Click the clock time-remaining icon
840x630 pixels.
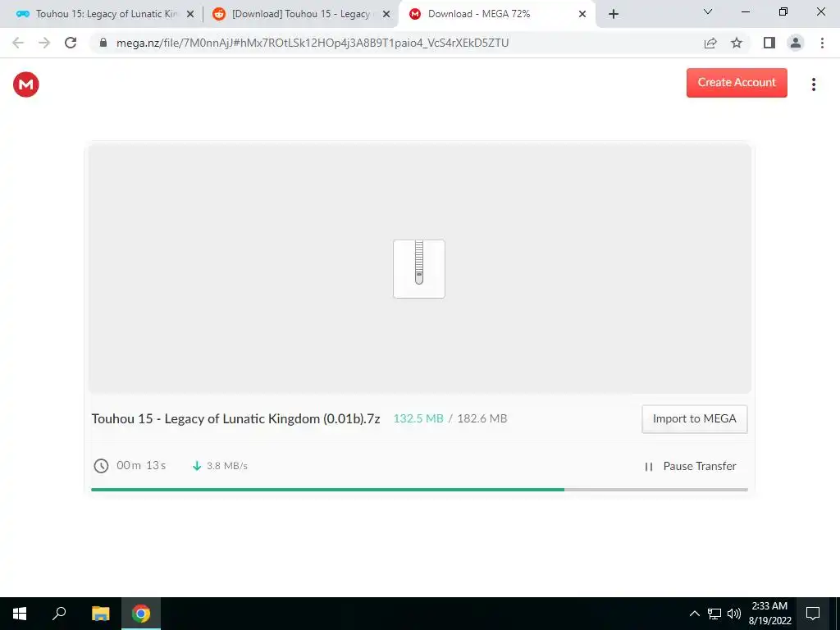[101, 466]
